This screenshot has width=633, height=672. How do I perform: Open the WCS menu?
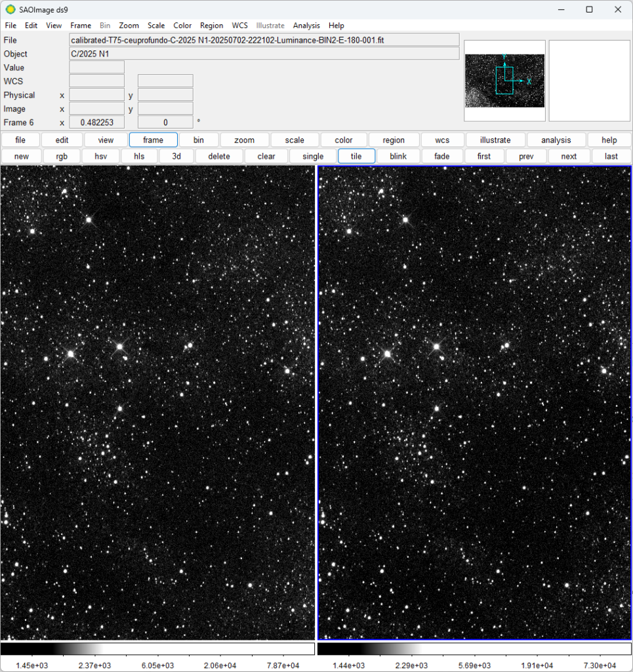(x=240, y=26)
